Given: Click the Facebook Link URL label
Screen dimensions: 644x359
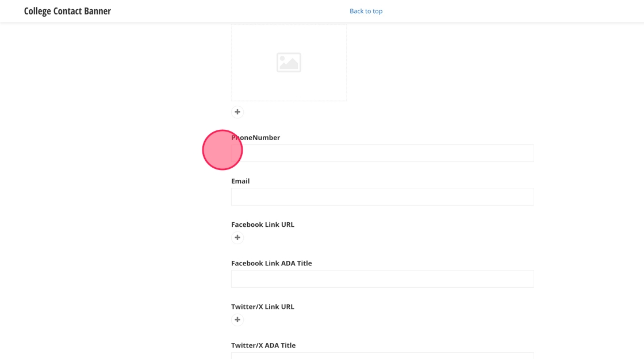Looking at the screenshot, I should pyautogui.click(x=263, y=225).
